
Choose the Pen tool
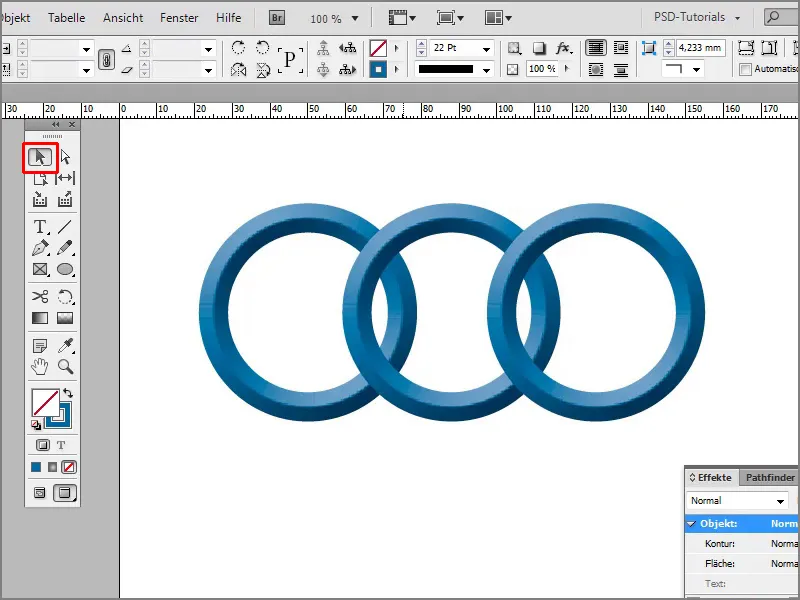coord(40,248)
